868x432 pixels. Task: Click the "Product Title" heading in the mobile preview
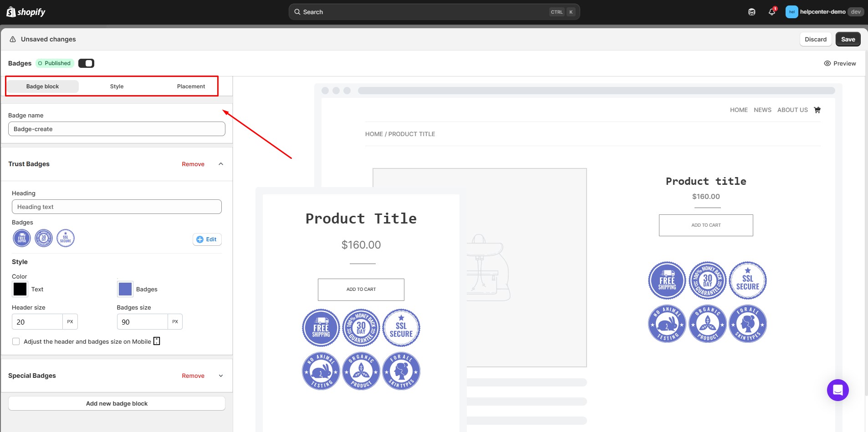[361, 219]
